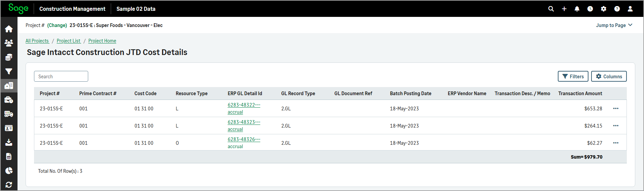This screenshot has width=644, height=191.
Task: Expand the Jump to Page dropdown
Action: [614, 25]
